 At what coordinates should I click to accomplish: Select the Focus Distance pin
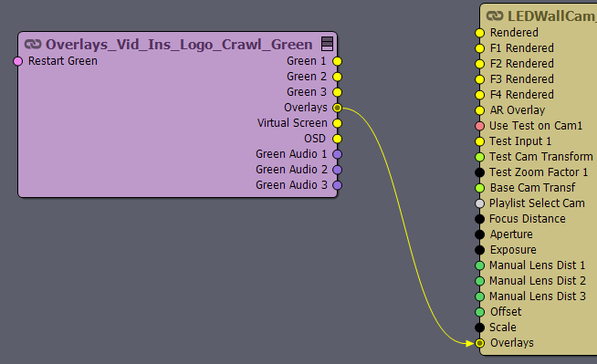(480, 219)
